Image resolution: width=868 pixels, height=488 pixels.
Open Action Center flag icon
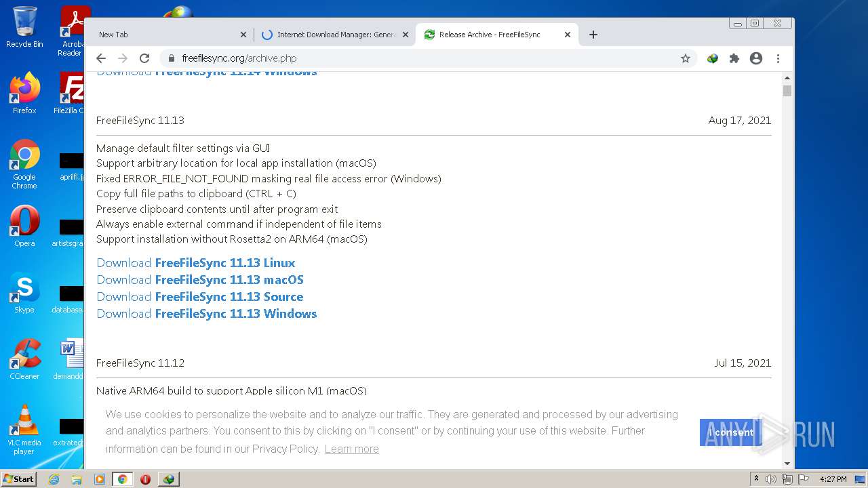pyautogui.click(x=803, y=479)
